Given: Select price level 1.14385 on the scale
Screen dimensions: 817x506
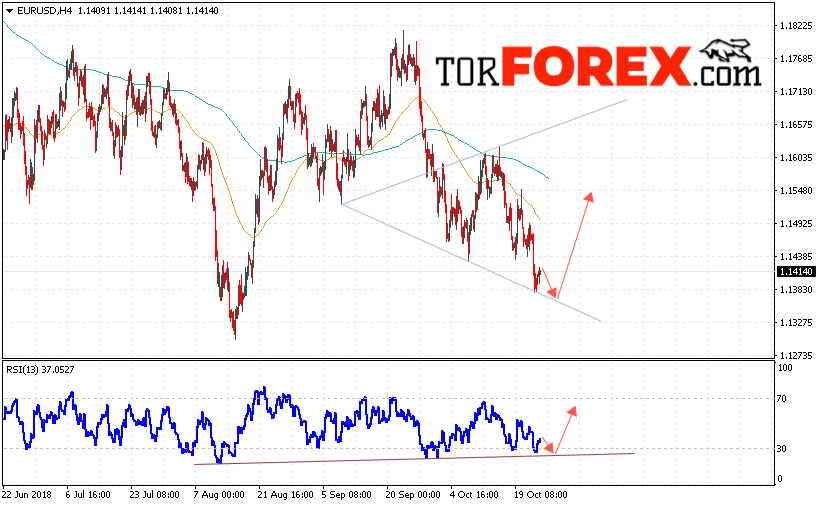Looking at the screenshot, I should [x=796, y=256].
